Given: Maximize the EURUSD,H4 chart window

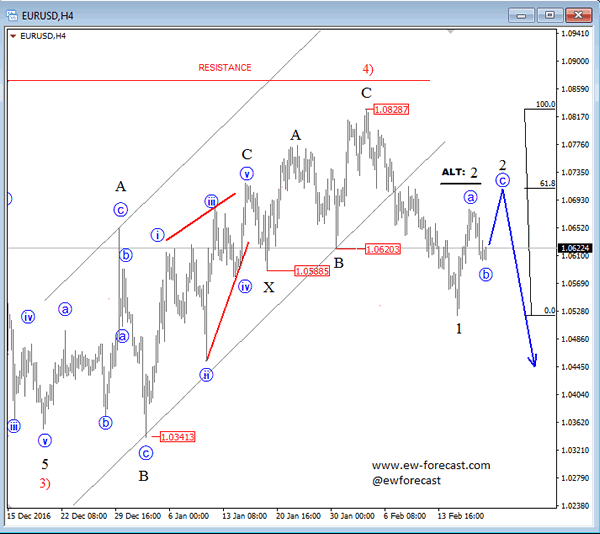Looking at the screenshot, I should pyautogui.click(x=549, y=15).
